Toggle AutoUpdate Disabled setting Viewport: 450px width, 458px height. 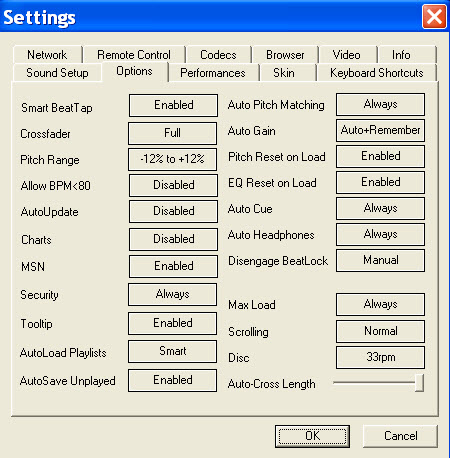point(173,211)
